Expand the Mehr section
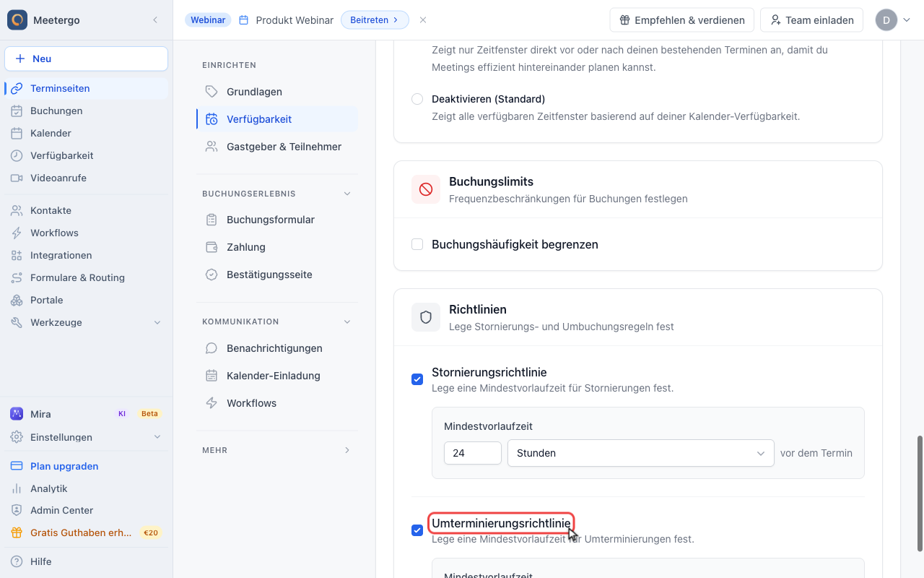 click(347, 450)
